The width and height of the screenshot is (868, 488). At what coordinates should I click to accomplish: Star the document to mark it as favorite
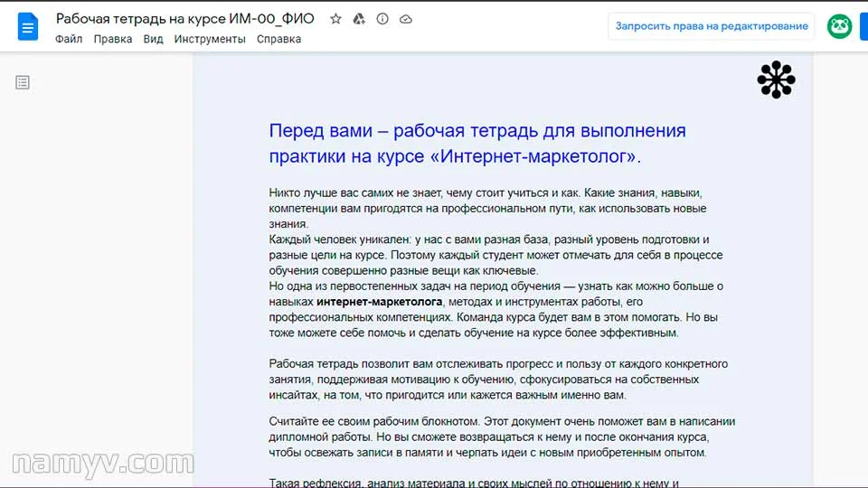[335, 19]
